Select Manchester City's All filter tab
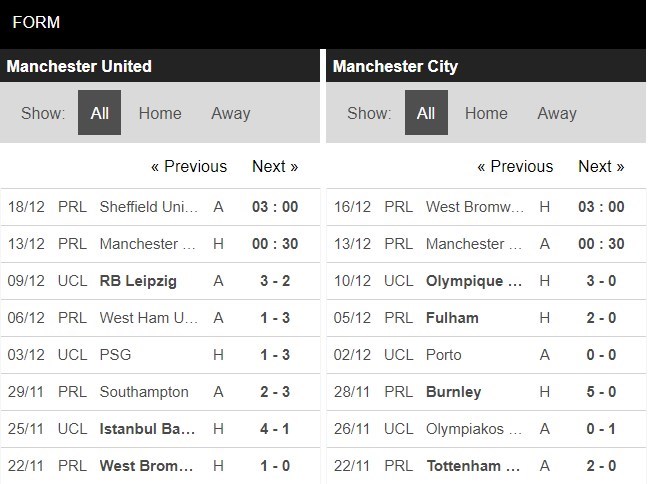The height and width of the screenshot is (484, 650). (x=426, y=113)
